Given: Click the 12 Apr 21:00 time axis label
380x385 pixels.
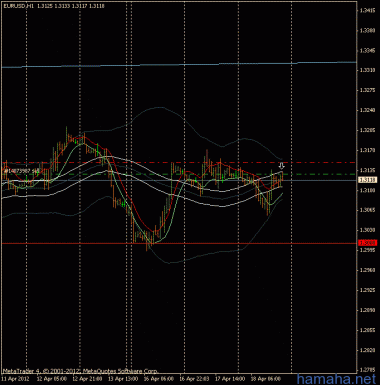Looking at the screenshot, I should (x=88, y=379).
